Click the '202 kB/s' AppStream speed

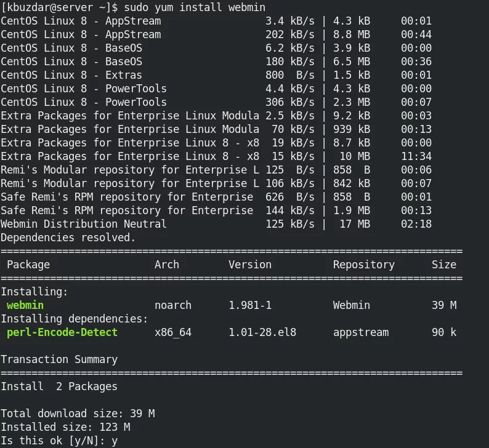click(290, 34)
